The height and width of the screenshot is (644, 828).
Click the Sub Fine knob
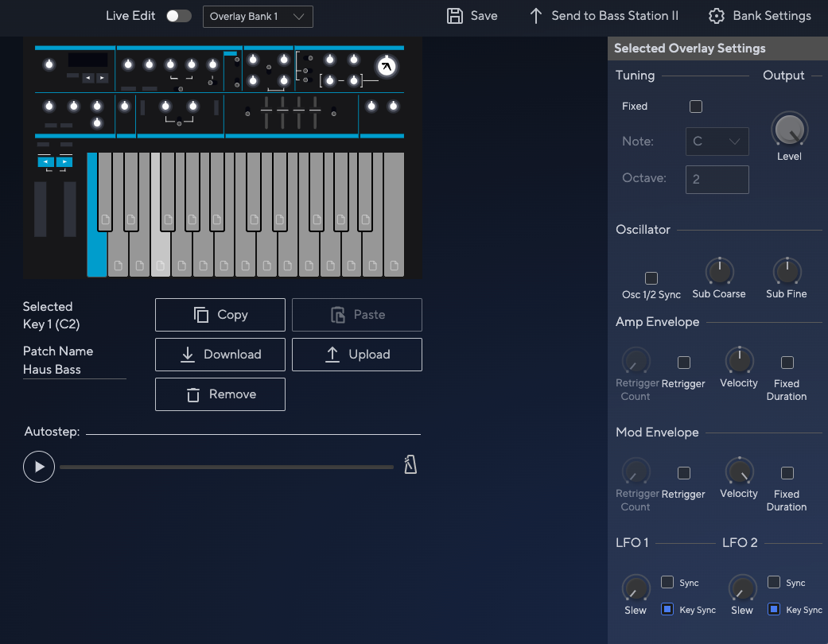(x=787, y=272)
